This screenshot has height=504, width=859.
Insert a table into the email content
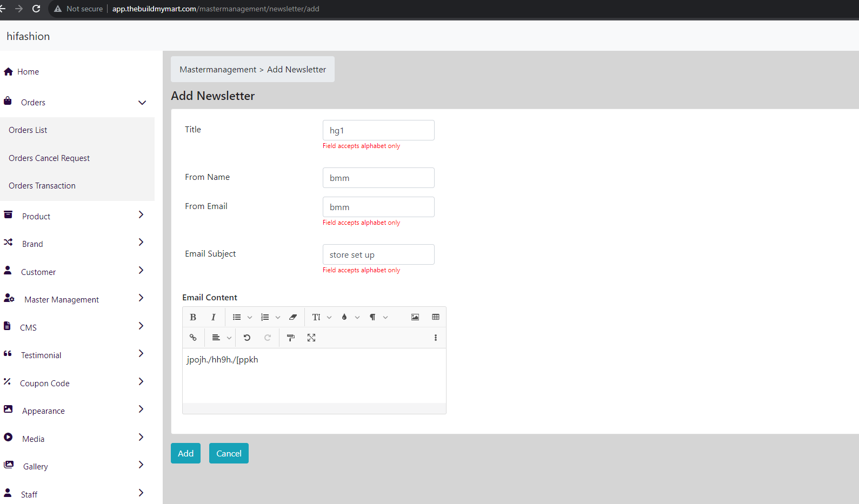pyautogui.click(x=436, y=317)
